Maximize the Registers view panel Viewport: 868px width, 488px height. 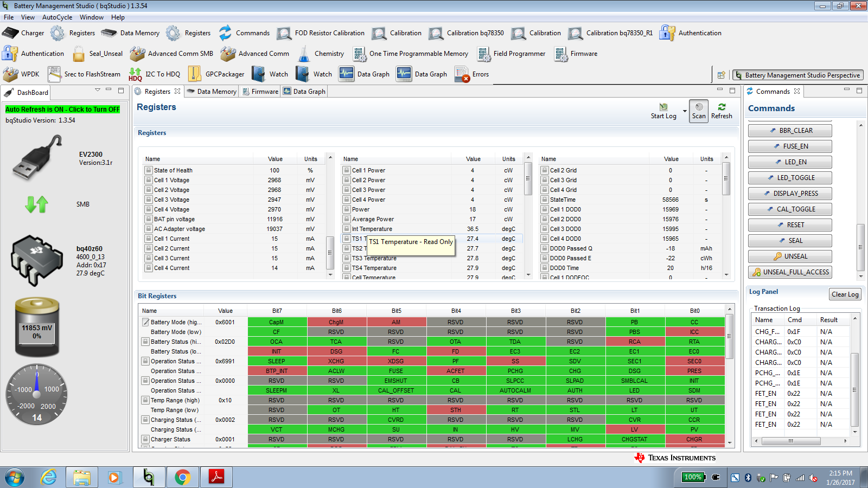click(732, 91)
